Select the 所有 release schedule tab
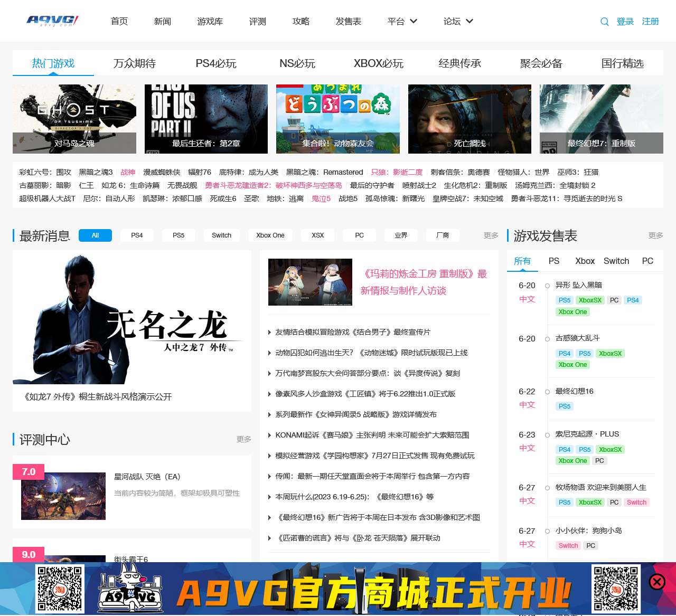This screenshot has height=616, width=676. coord(522,261)
